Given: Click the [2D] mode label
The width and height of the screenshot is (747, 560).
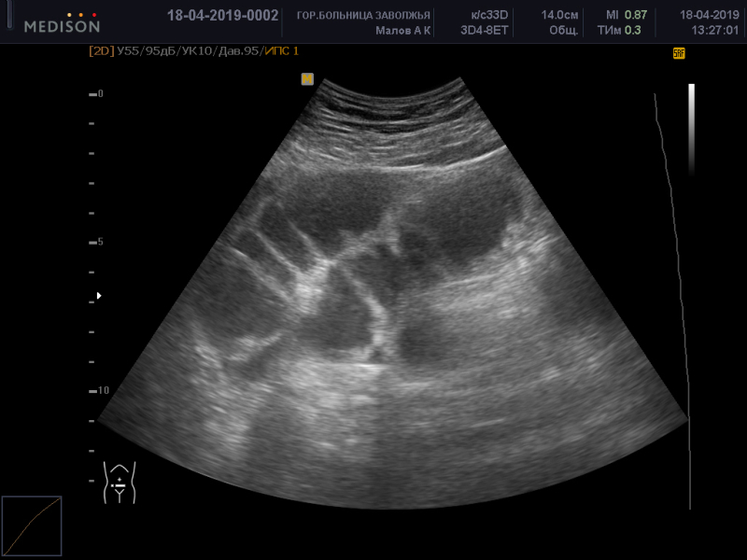Looking at the screenshot, I should coord(102,51).
